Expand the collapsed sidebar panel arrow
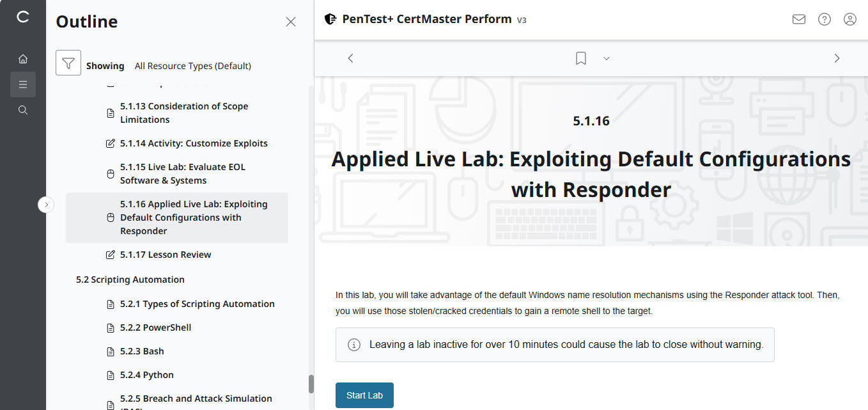The width and height of the screenshot is (868, 410). (45, 204)
